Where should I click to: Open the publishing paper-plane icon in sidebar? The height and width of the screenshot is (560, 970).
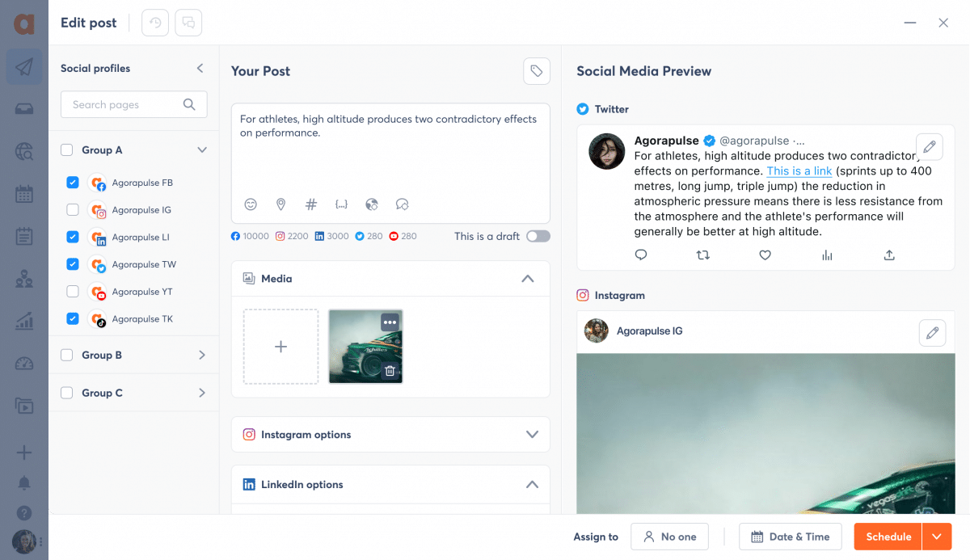(x=24, y=67)
